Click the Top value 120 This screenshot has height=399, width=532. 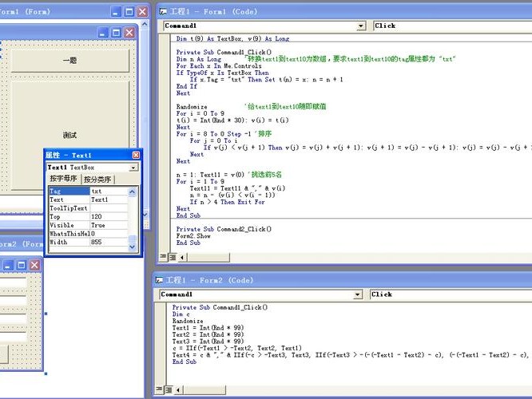tap(109, 216)
